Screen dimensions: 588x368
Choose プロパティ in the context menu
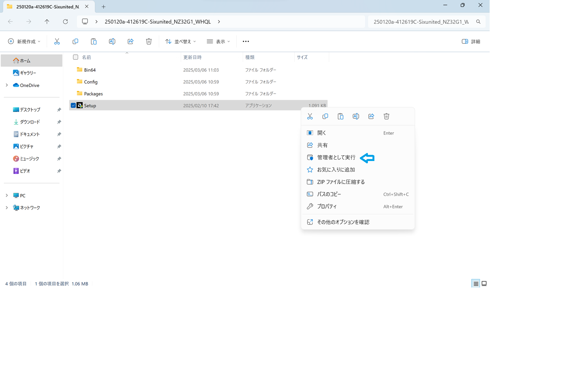[x=327, y=207]
